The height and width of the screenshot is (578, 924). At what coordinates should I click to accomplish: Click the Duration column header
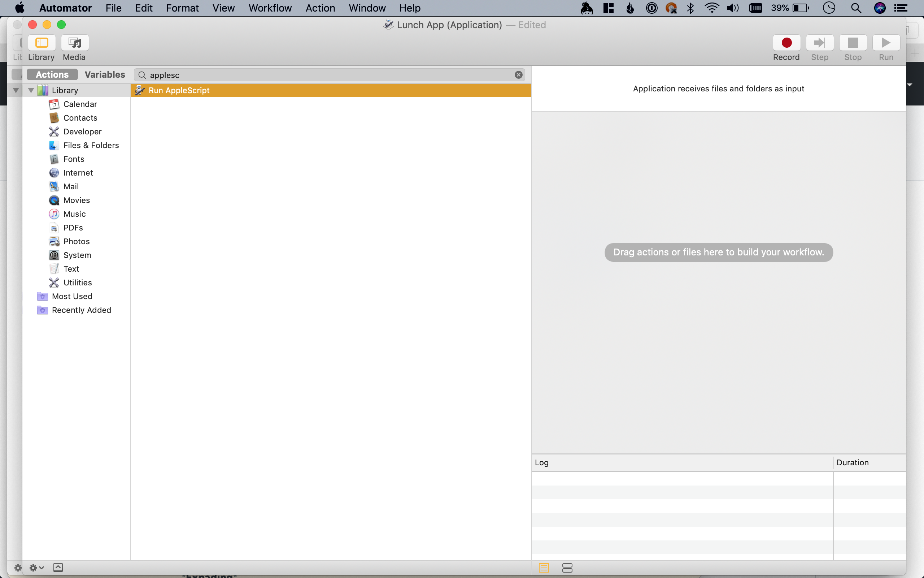pyautogui.click(x=869, y=462)
